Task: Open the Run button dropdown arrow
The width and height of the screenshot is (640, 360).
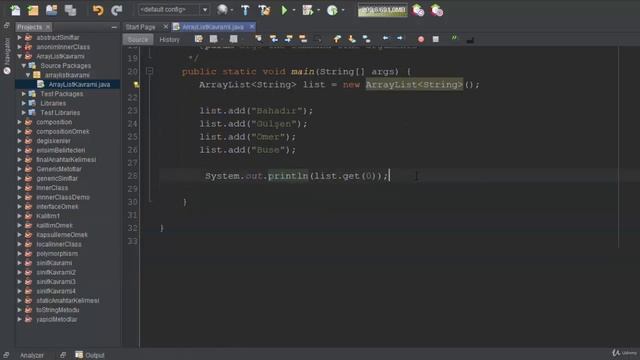Action: 293,10
